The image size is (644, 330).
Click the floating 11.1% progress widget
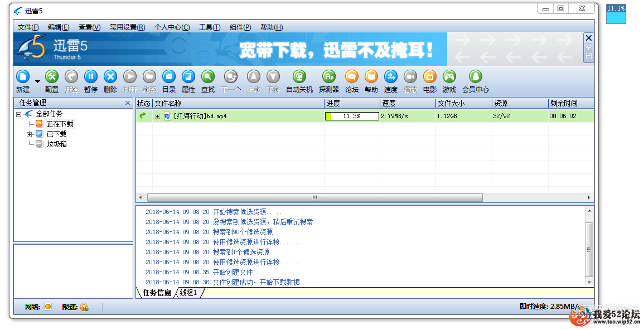pos(616,14)
